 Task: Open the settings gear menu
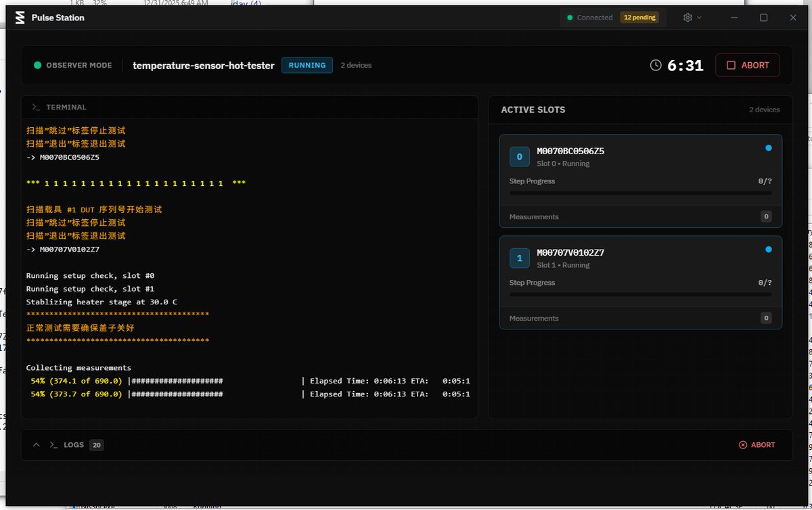pyautogui.click(x=692, y=18)
